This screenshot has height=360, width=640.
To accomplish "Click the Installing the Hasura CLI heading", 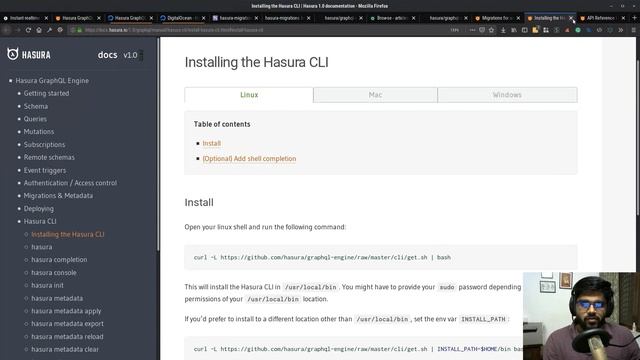I will coord(256,62).
